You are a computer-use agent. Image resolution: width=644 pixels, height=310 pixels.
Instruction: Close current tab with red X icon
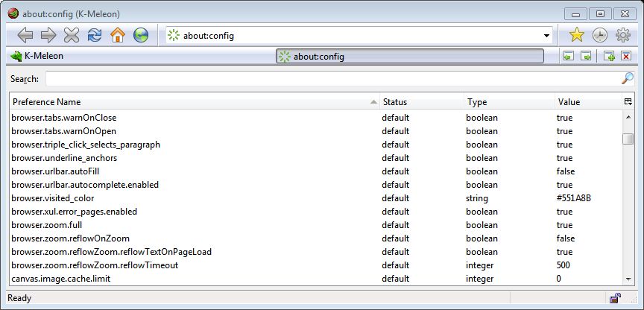point(626,56)
